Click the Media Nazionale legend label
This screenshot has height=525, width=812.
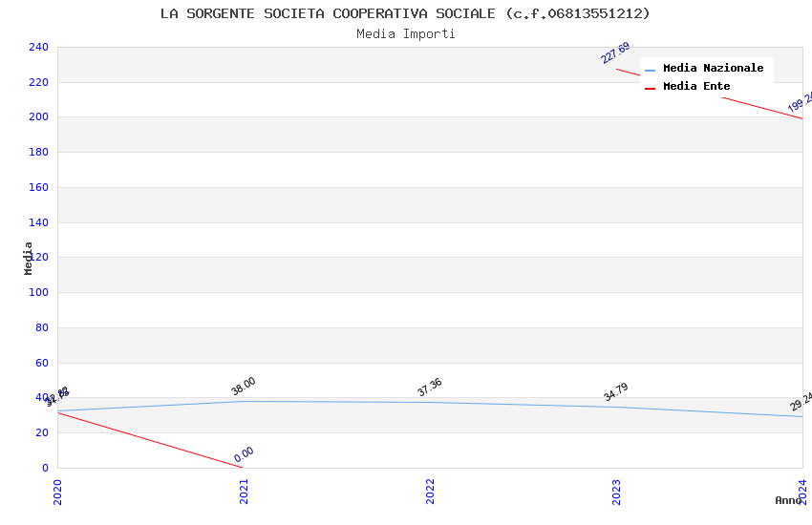(713, 68)
